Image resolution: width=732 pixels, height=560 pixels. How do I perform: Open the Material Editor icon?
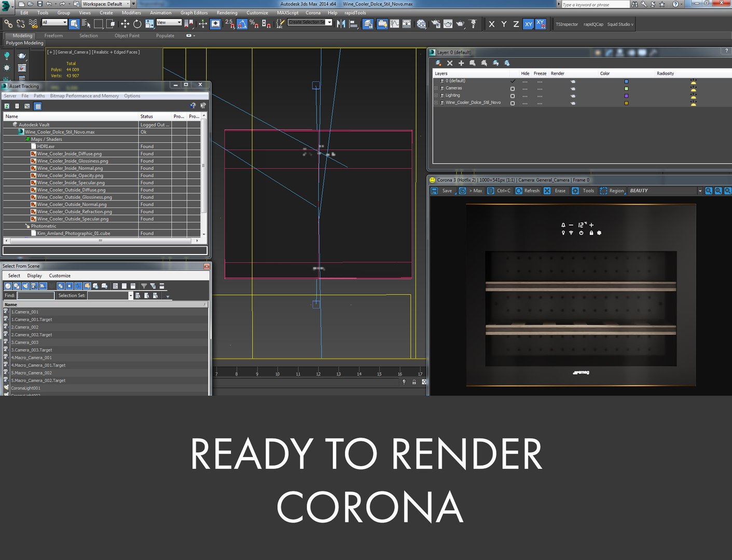[x=421, y=24]
